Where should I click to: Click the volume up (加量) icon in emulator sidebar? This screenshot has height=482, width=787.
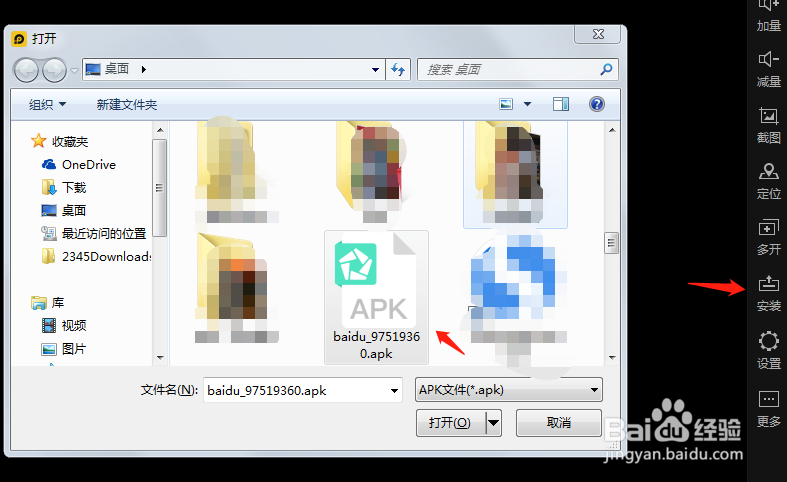768,6
